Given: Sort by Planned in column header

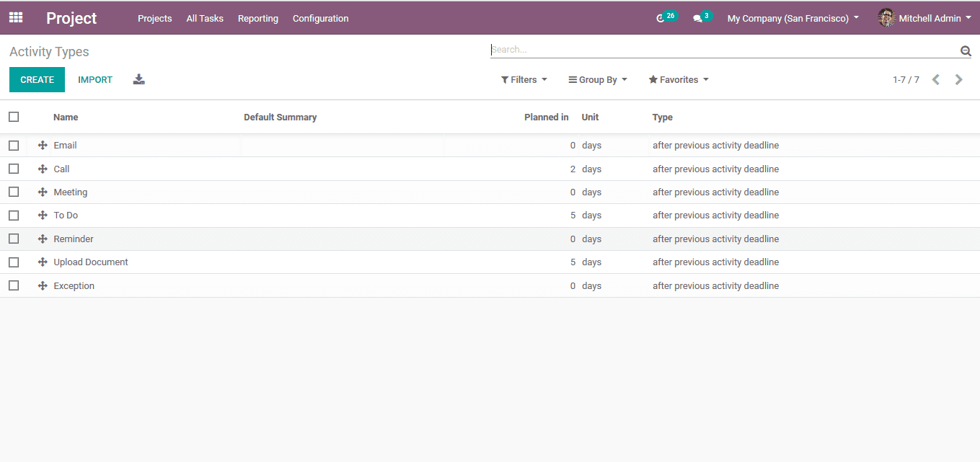Looking at the screenshot, I should [x=547, y=117].
